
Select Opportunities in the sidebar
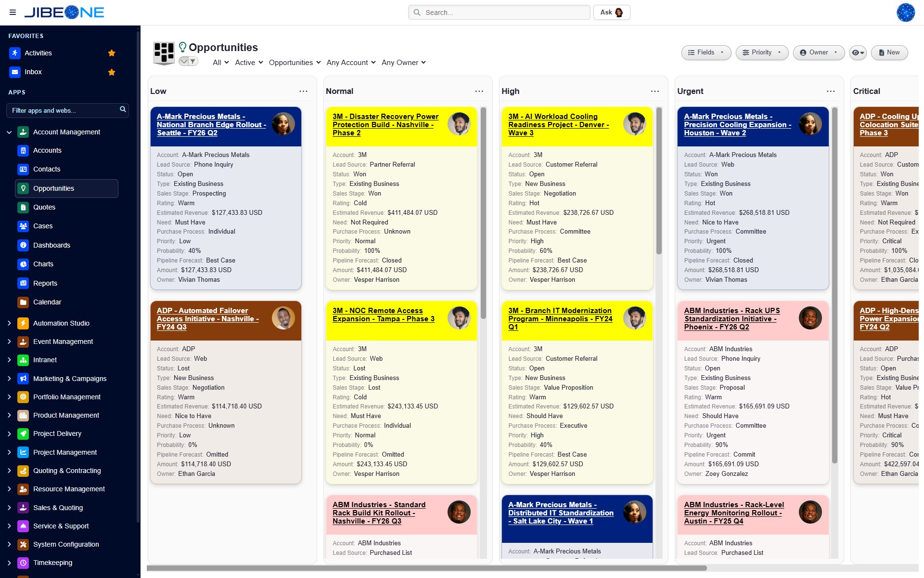[66, 188]
